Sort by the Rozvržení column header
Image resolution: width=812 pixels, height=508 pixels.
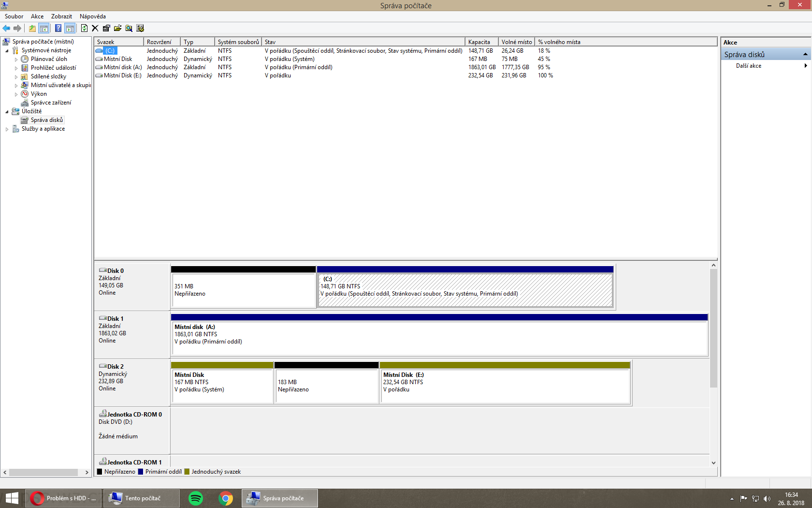(x=162, y=42)
